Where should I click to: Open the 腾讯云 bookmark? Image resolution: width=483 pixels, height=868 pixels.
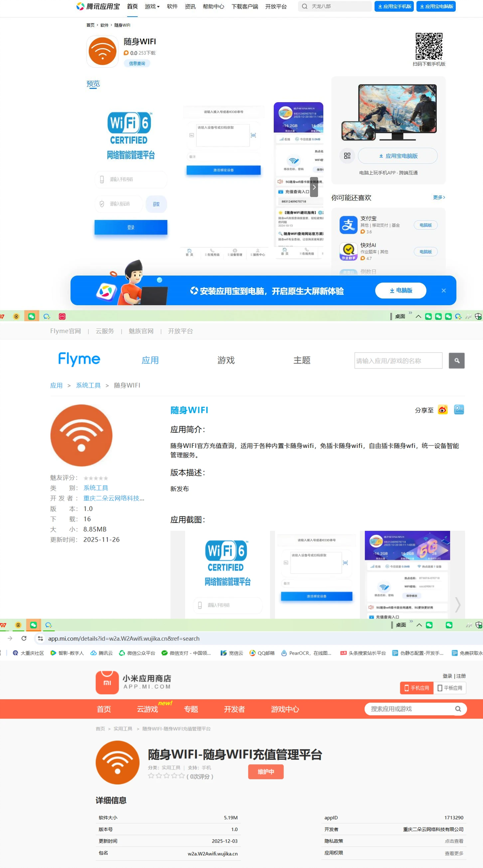101,653
